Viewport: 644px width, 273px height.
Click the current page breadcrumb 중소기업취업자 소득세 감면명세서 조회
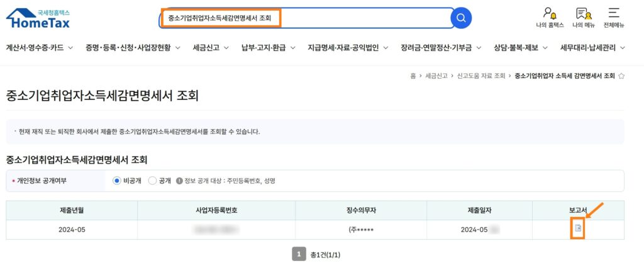(x=565, y=76)
